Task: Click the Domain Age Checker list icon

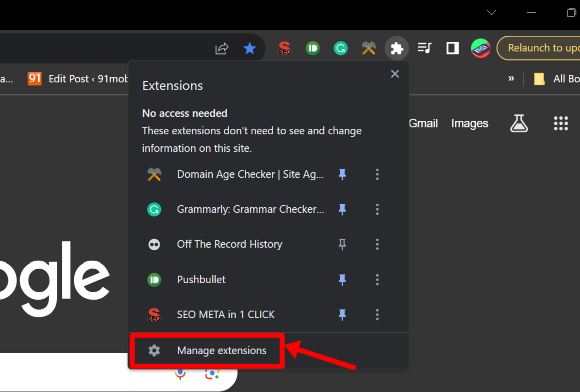Action: click(154, 174)
